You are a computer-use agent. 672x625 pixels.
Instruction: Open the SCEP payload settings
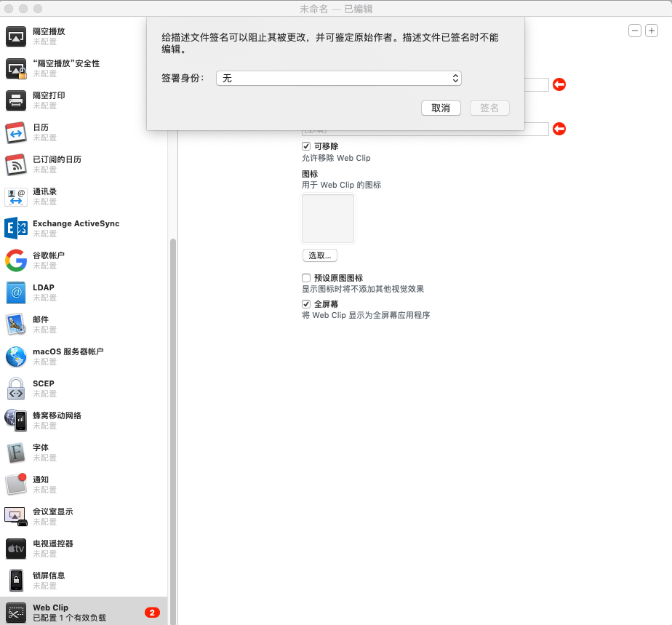coord(44,389)
